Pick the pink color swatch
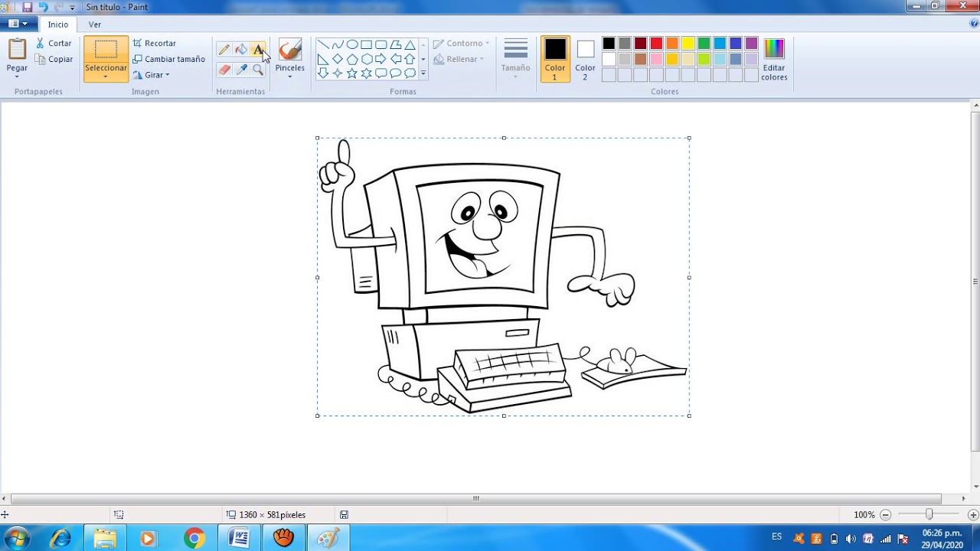Screen dimensions: 980x551 click(x=656, y=59)
